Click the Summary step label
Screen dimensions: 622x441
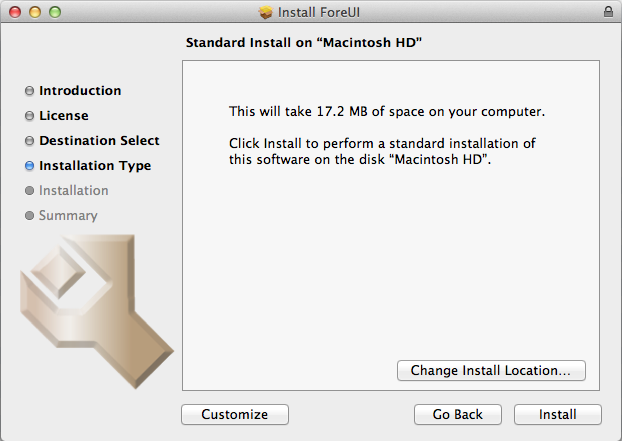point(68,216)
